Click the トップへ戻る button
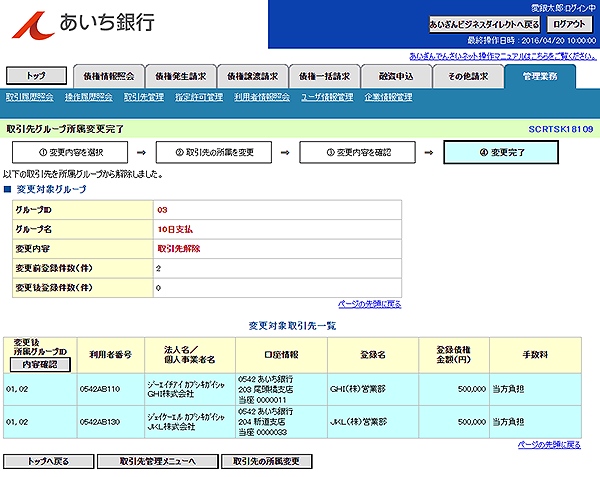Screen dimensions: 600x477 49,461
